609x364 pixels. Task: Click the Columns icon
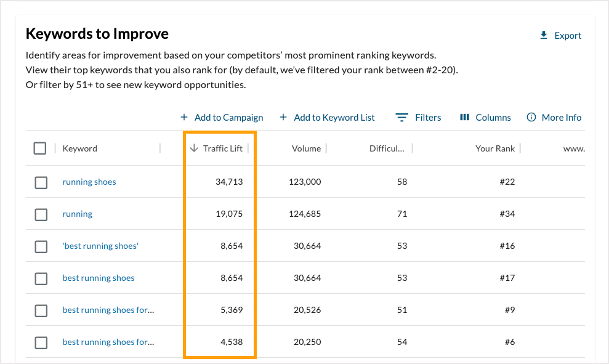tap(465, 117)
